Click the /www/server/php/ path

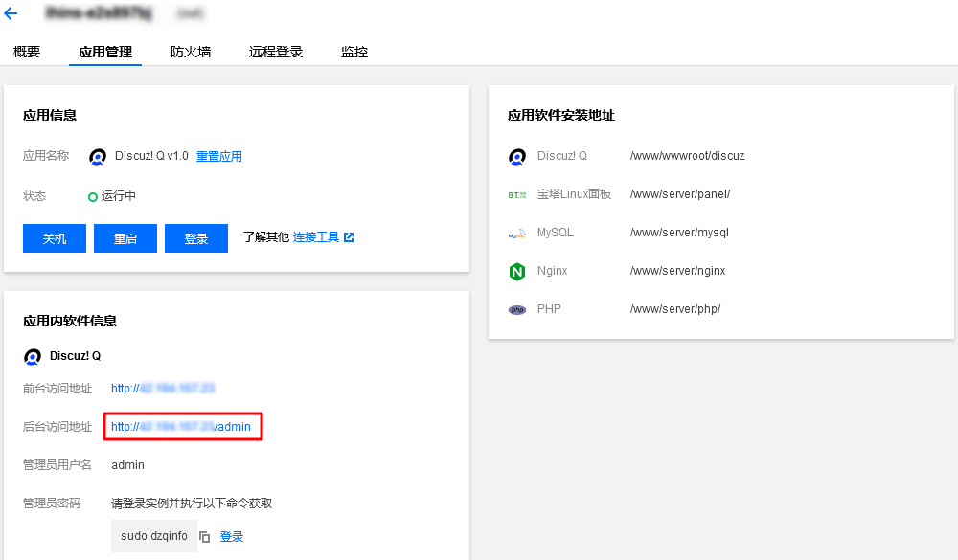click(675, 309)
